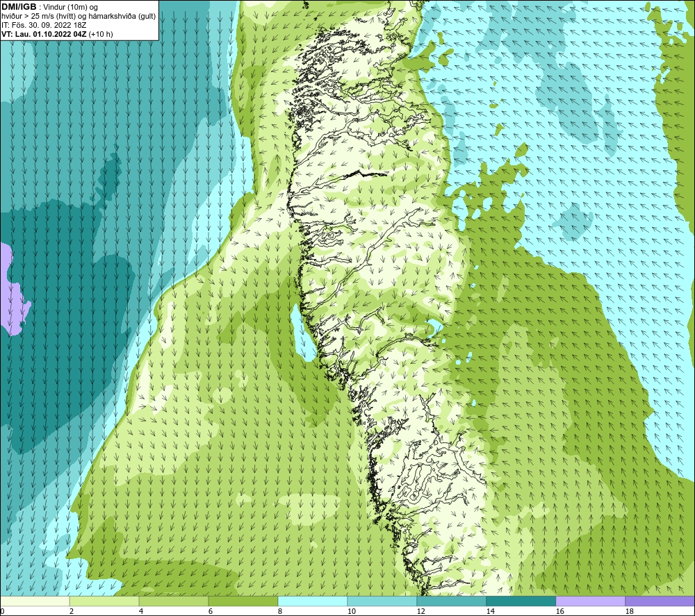Click the 'VT: Lau. 01.10.2022 04Z' text
This screenshot has height=616, width=695.
(x=44, y=34)
